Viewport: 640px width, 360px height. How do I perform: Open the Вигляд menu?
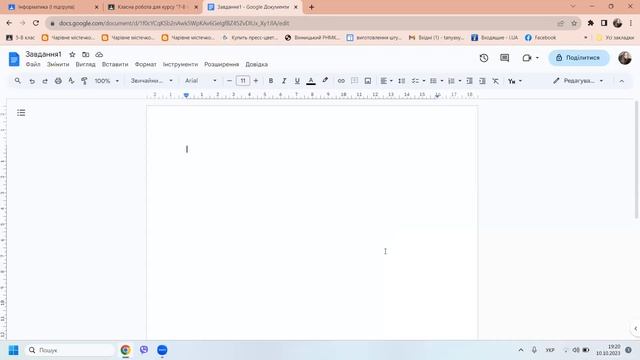click(x=85, y=64)
